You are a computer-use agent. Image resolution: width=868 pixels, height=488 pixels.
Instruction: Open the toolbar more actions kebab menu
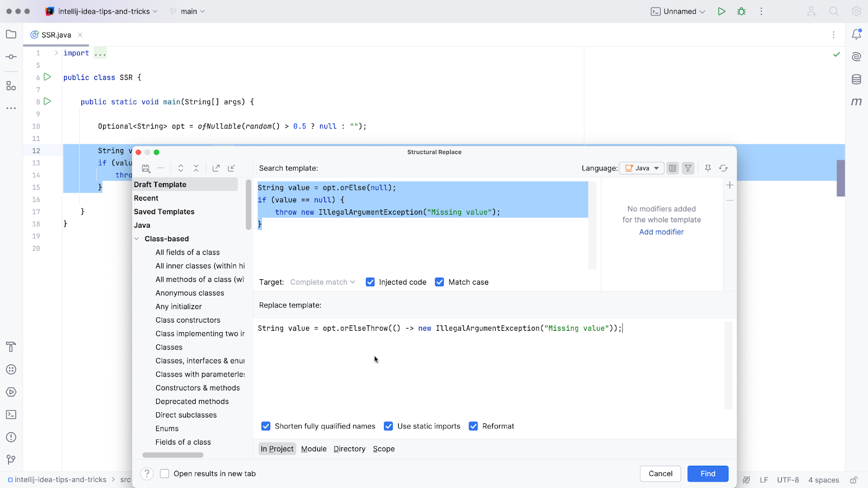click(x=761, y=11)
